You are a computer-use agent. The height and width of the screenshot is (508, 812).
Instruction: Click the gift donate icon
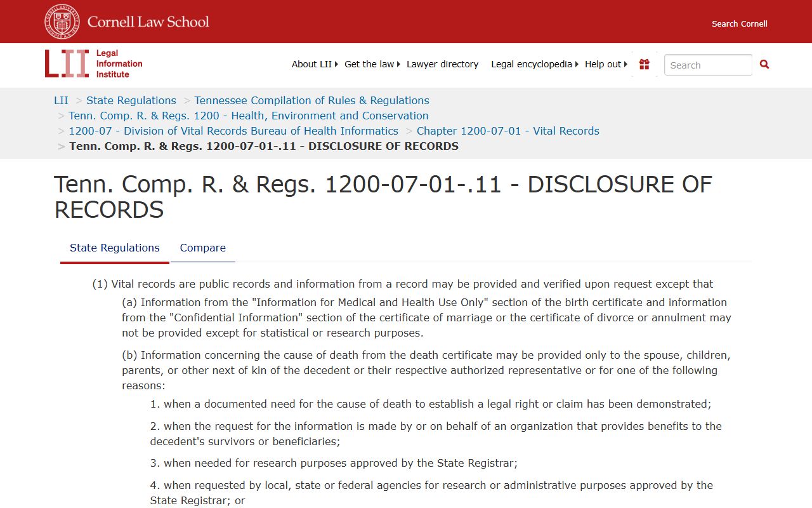(x=645, y=64)
